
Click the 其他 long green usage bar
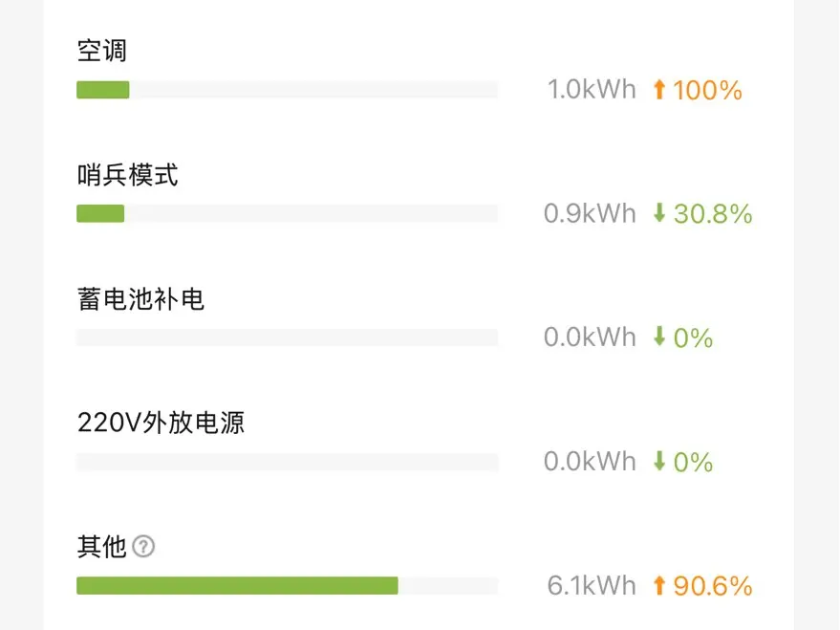(237, 585)
